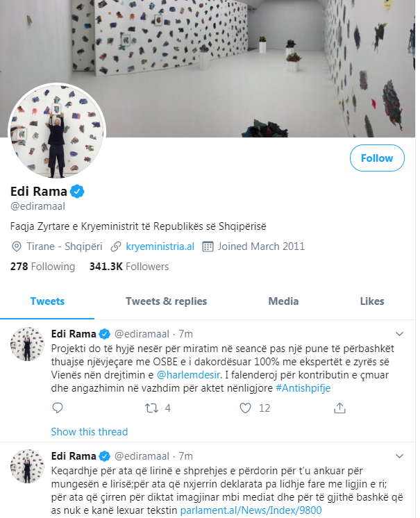Click the verified badge beside the profile name

click(x=80, y=192)
